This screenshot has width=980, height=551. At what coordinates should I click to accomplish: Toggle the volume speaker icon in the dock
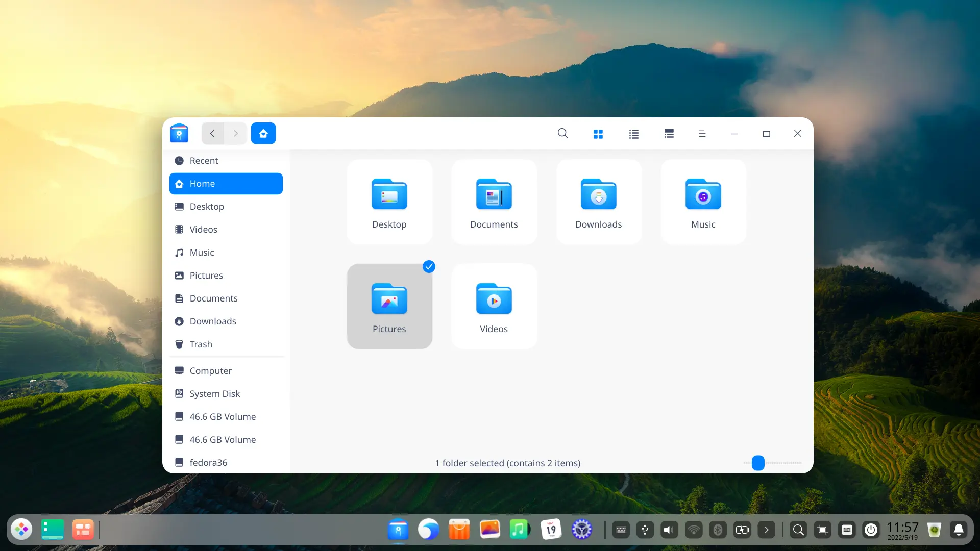[x=669, y=530]
